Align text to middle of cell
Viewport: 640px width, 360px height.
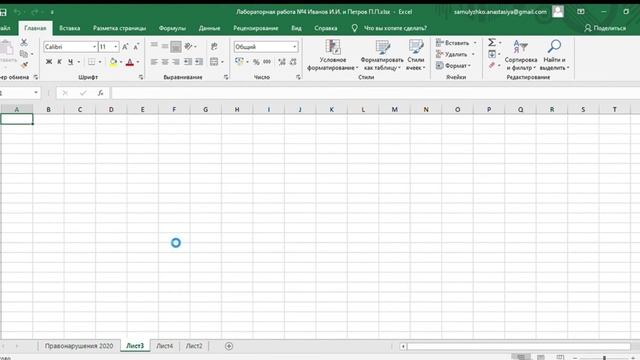click(165, 46)
